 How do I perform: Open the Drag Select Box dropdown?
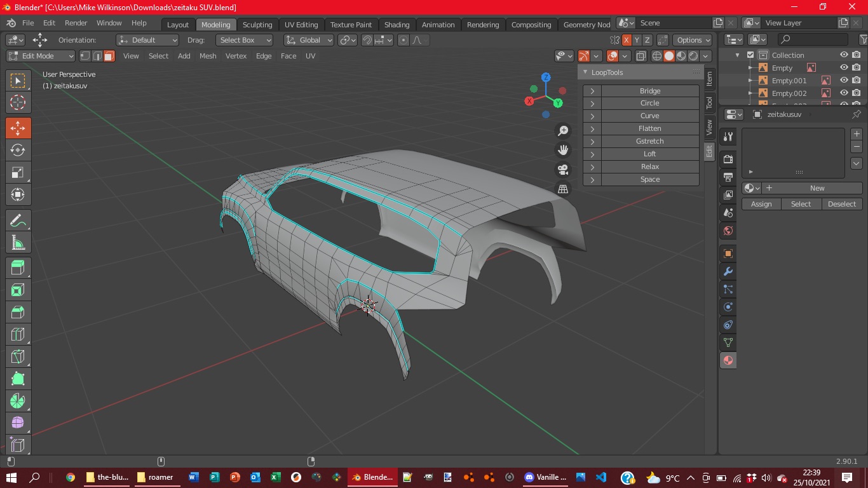(245, 40)
